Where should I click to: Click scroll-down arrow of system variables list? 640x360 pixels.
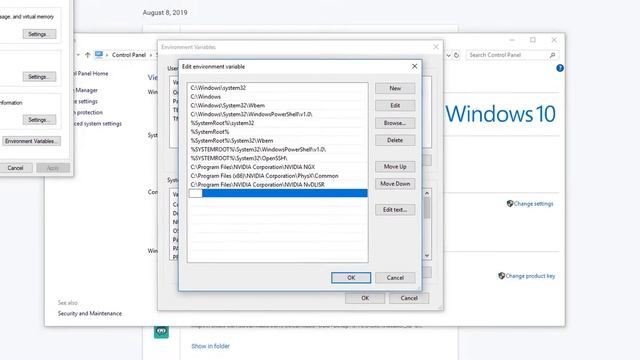pyautogui.click(x=427, y=256)
